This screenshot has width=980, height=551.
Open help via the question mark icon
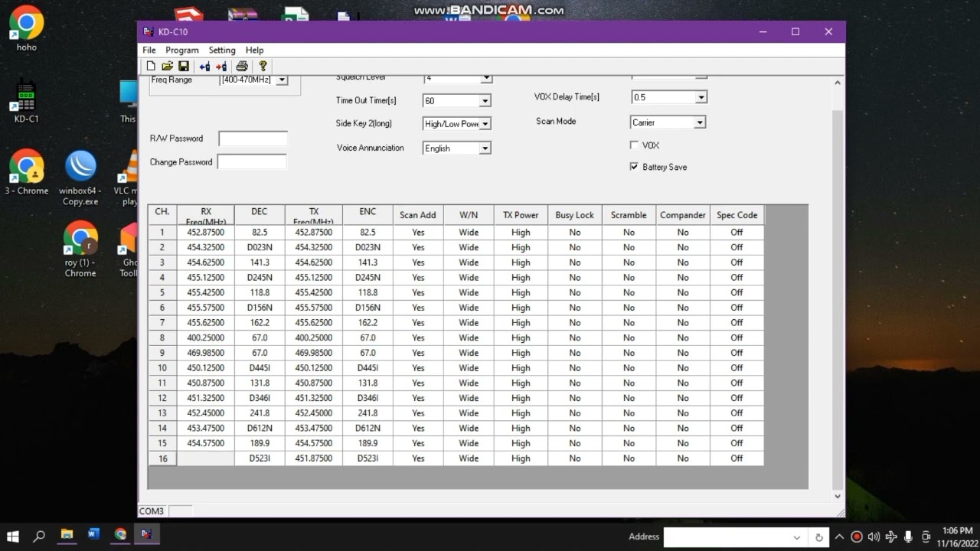[x=263, y=67]
